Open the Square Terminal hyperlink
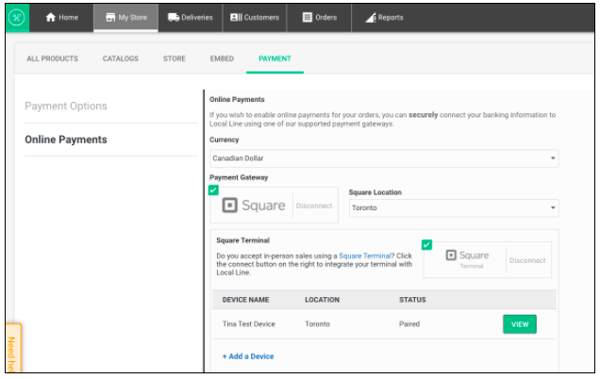The width and height of the screenshot is (600, 379). [x=365, y=256]
